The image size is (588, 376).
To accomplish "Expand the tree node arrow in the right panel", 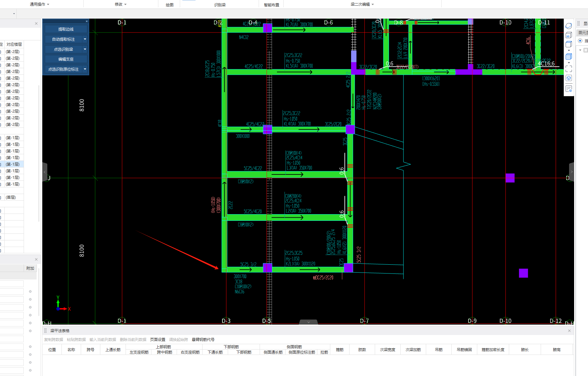I will pyautogui.click(x=580, y=50).
